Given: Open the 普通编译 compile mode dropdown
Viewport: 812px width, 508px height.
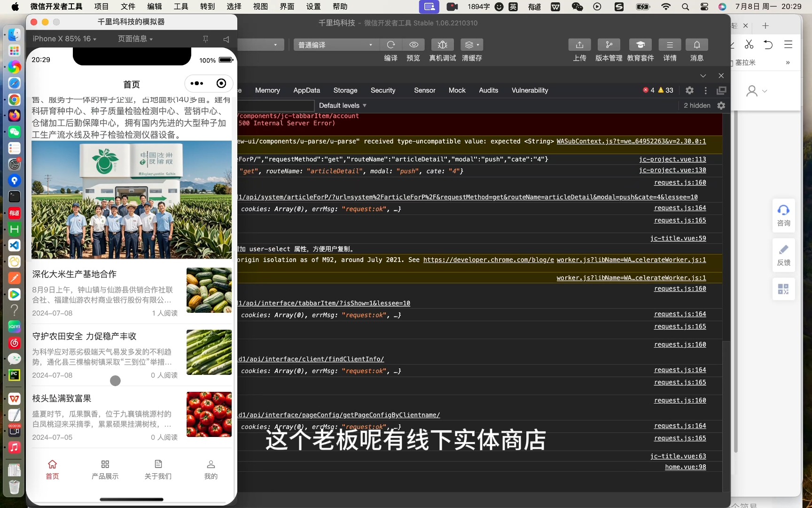Looking at the screenshot, I should point(336,45).
